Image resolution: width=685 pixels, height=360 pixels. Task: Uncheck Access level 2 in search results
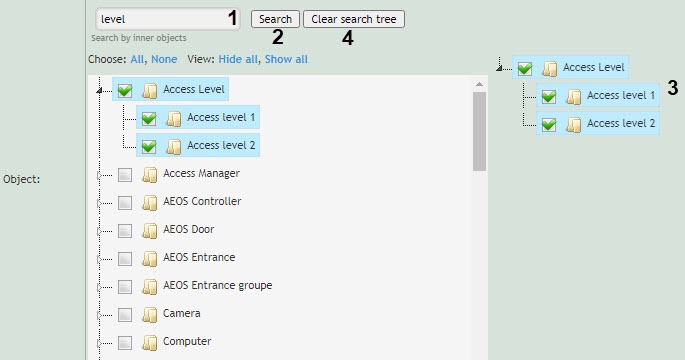tap(549, 125)
